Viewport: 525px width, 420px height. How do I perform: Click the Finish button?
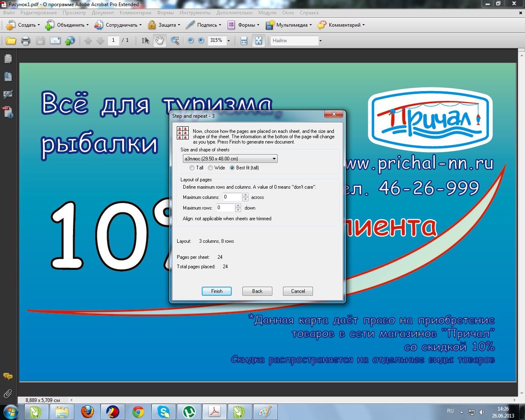coord(217,291)
